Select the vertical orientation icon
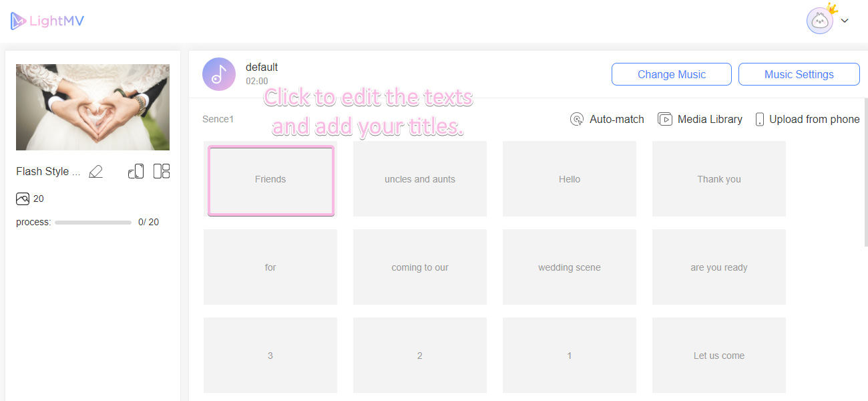The height and width of the screenshot is (401, 868). pos(136,171)
